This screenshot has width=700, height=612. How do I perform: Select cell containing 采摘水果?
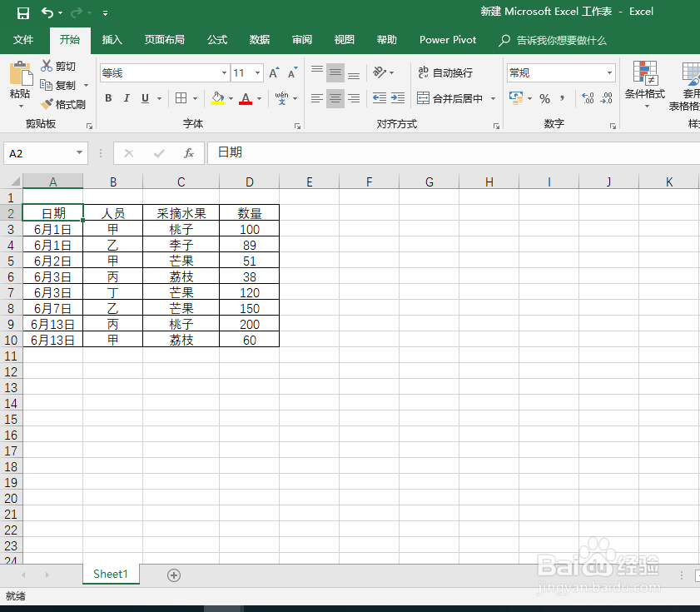pyautogui.click(x=181, y=213)
